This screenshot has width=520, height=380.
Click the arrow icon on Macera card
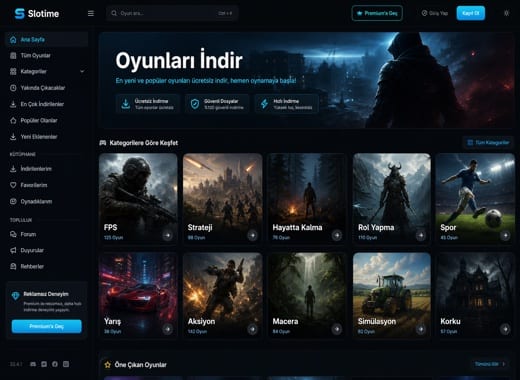coord(337,329)
